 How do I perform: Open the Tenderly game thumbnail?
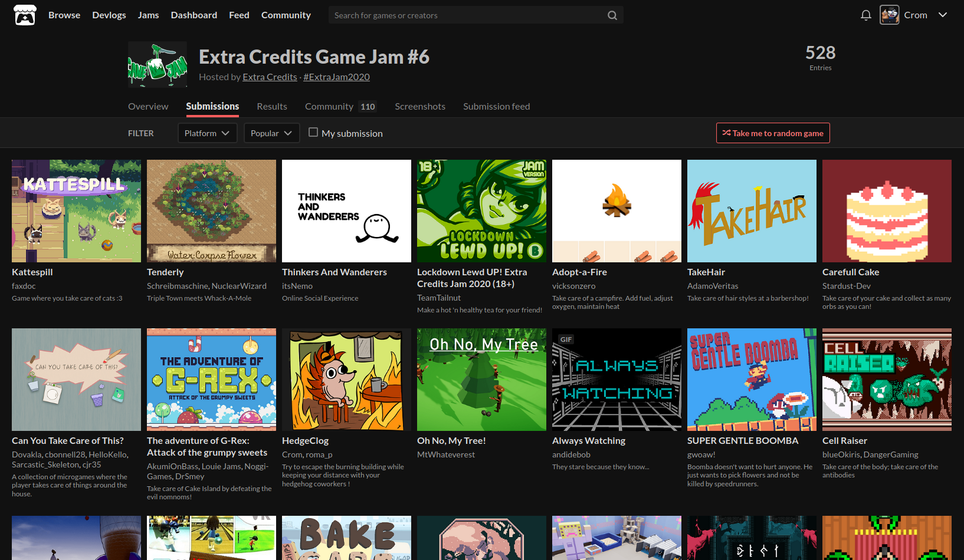(x=211, y=211)
